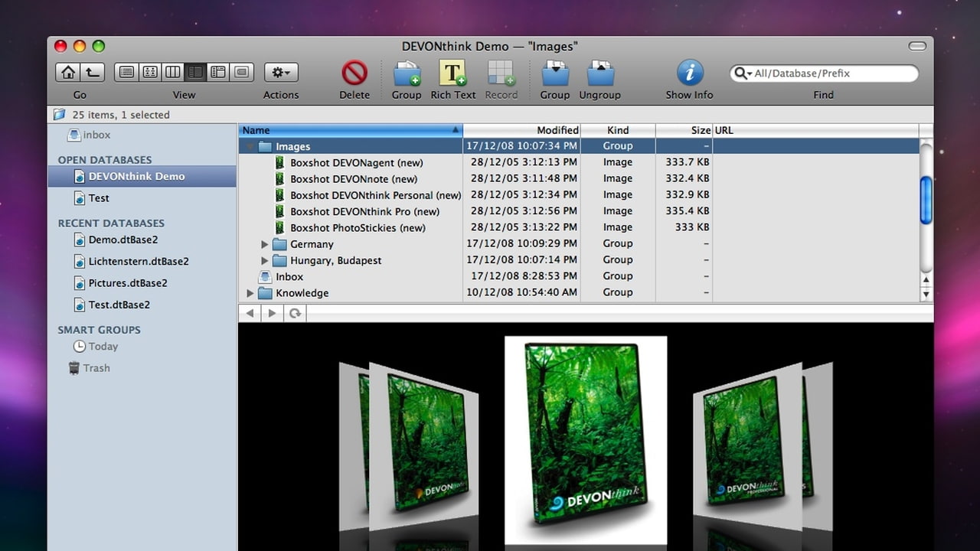Add a new Rich Text document
The image size is (980, 551).
coord(453,73)
